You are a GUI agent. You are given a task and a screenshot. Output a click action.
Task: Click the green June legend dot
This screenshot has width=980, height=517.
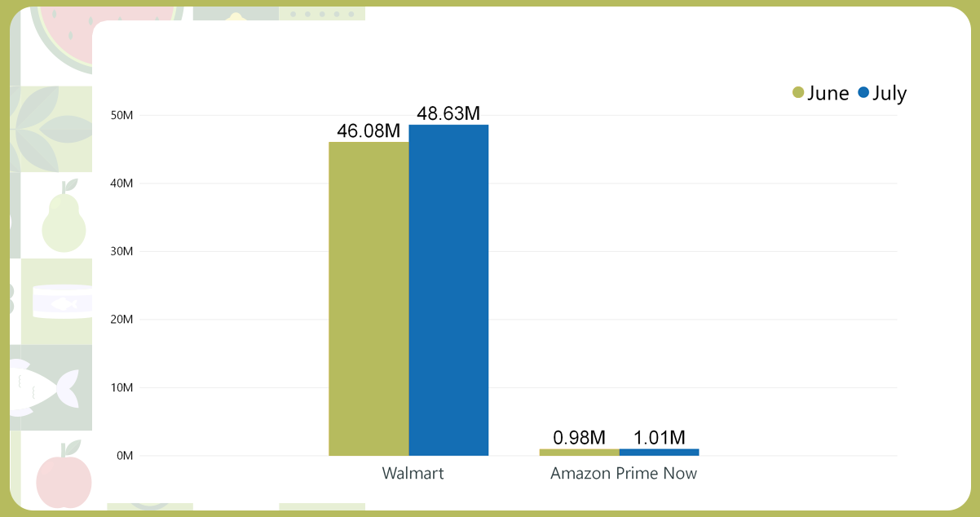pos(798,93)
